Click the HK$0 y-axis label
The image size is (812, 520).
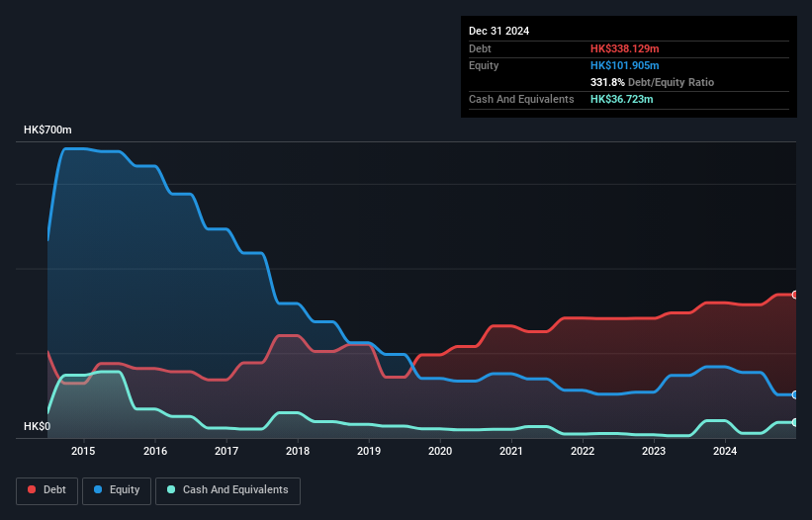pyautogui.click(x=38, y=426)
